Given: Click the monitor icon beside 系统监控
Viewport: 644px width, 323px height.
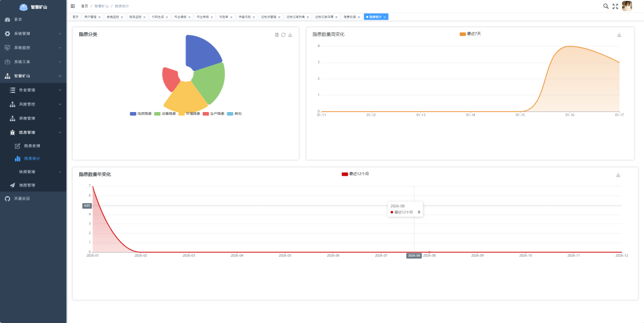Looking at the screenshot, I should coord(7,48).
